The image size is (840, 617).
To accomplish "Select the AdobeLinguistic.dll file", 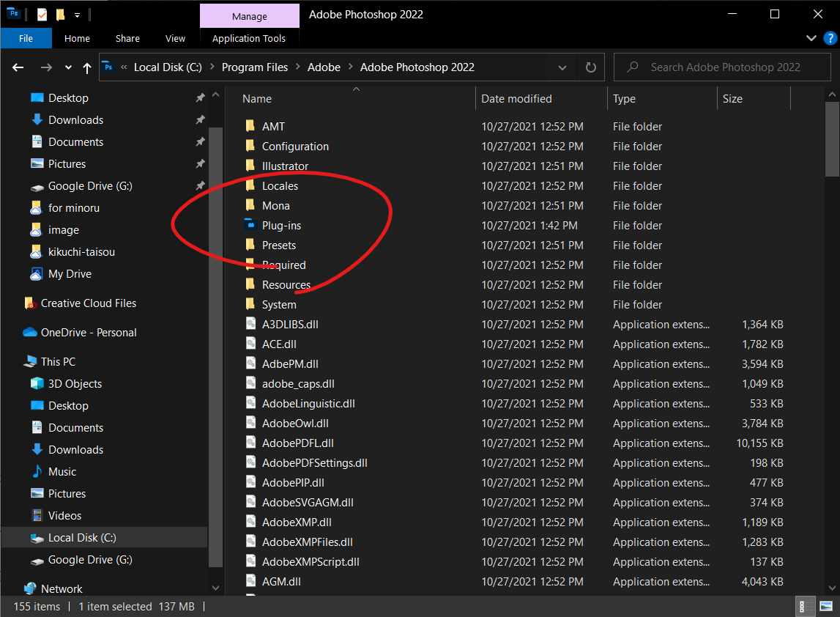I will pyautogui.click(x=308, y=404).
